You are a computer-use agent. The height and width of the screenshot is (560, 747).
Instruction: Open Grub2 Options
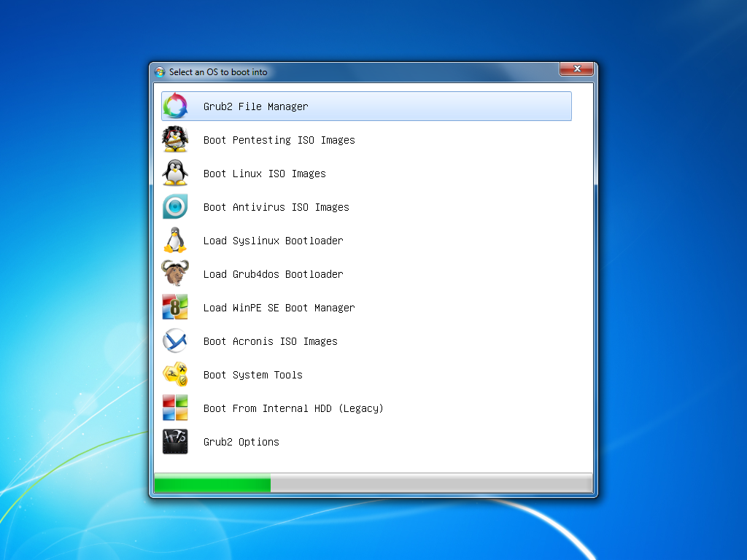click(241, 441)
